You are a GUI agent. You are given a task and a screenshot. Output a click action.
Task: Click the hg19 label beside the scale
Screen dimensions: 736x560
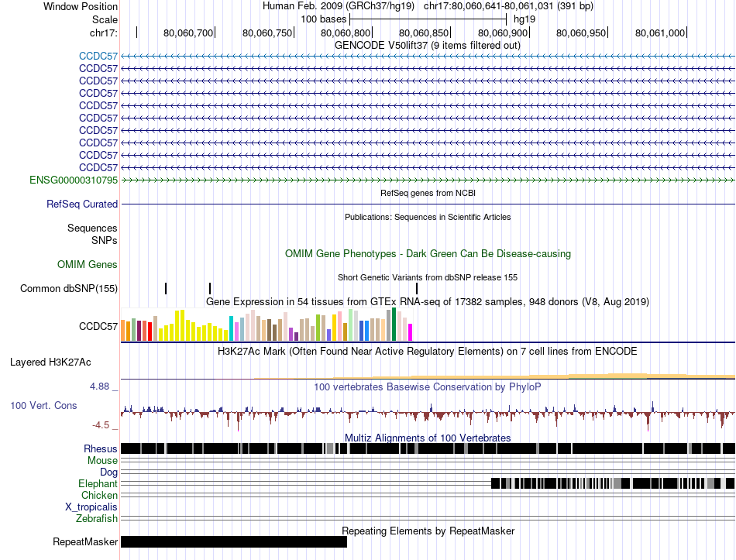pos(524,19)
